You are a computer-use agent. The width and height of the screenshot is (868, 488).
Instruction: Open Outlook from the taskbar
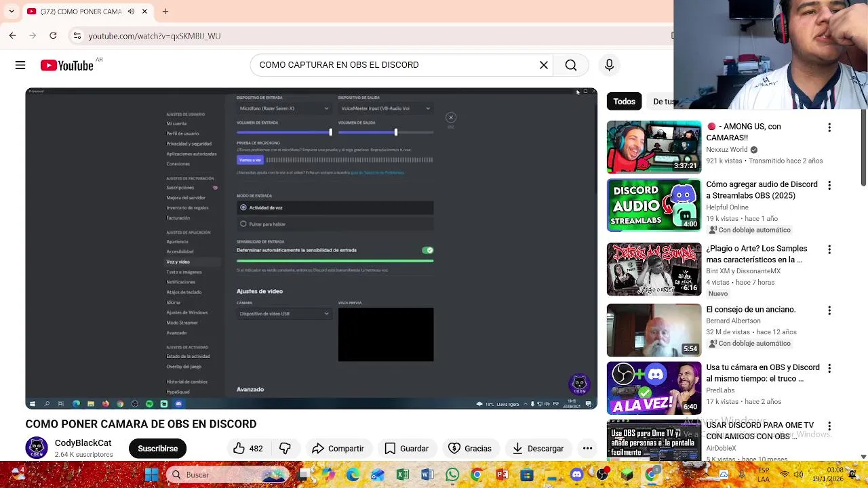(x=378, y=474)
